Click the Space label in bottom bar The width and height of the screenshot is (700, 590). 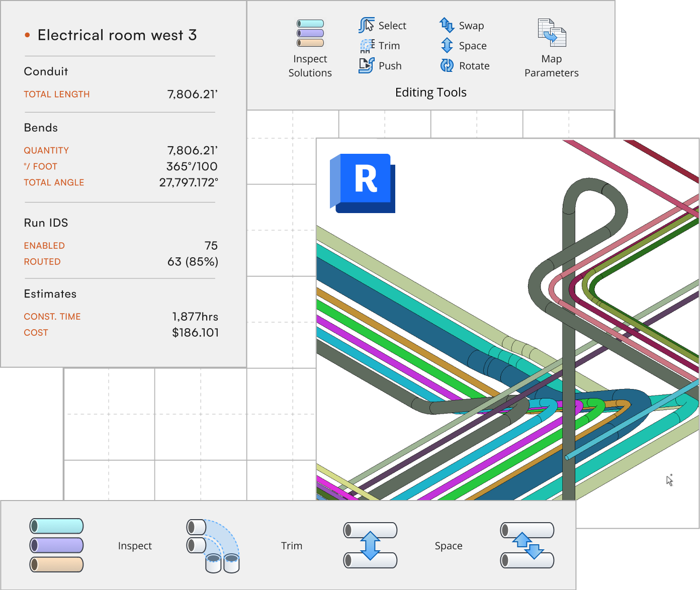pos(449,546)
